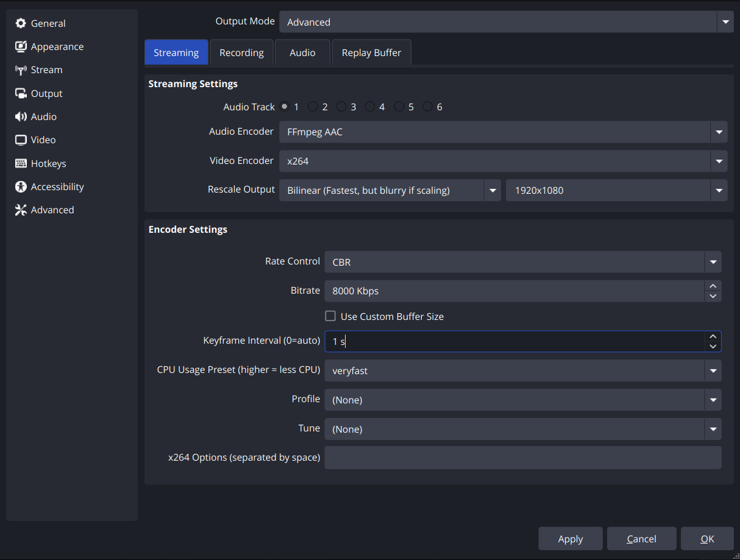Select the Video settings monitor icon

(21, 140)
